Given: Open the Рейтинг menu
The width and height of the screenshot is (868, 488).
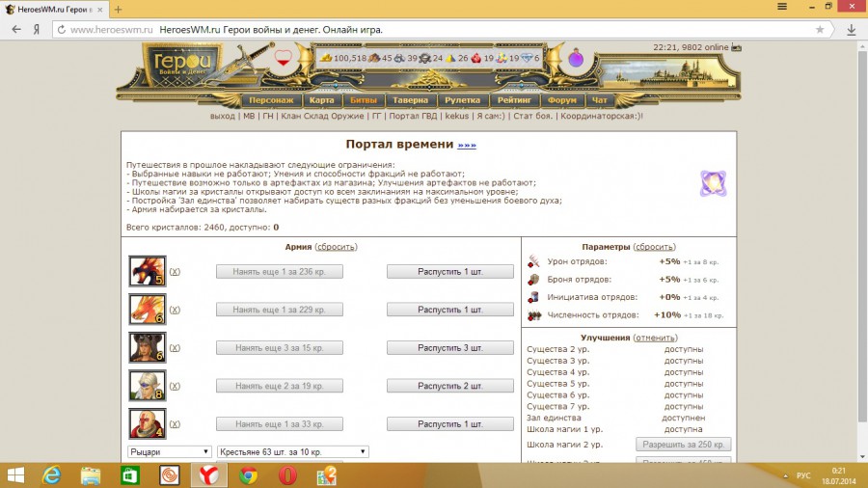Looking at the screenshot, I should (x=514, y=100).
